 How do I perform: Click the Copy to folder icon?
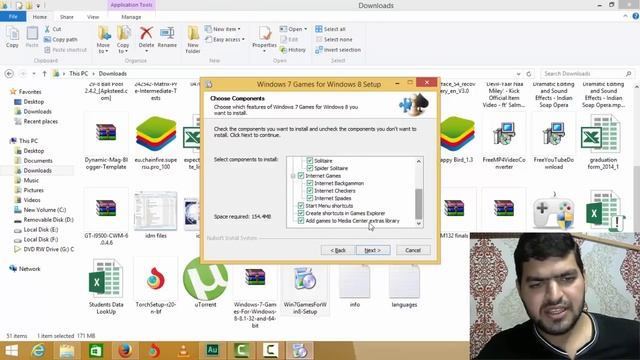point(123,33)
